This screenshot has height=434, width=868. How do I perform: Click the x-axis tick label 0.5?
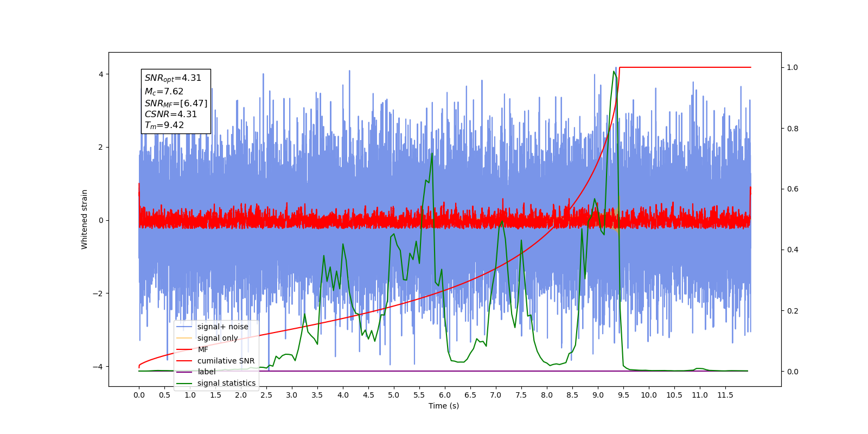pos(164,395)
